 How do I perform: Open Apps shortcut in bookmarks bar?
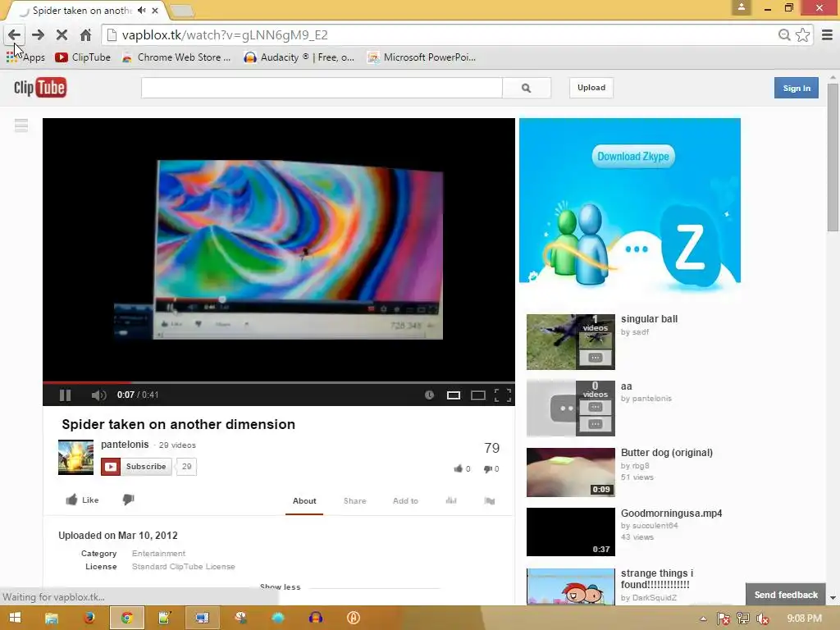point(25,57)
